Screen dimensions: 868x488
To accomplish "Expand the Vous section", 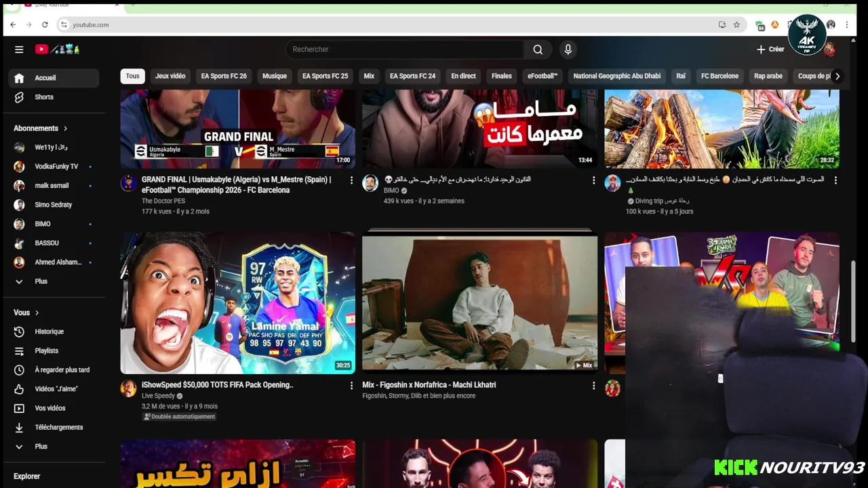I will point(26,312).
